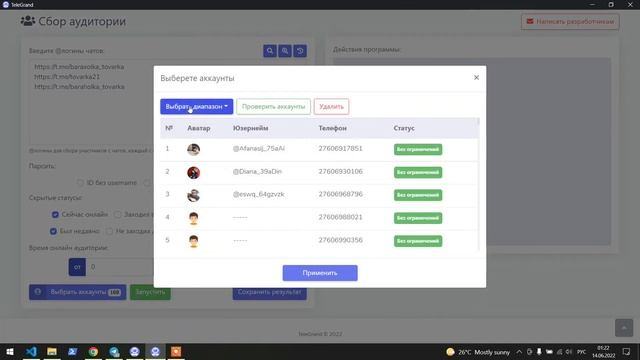Click avatar in row with phone 27606990356
640x360 pixels.
[193, 241]
